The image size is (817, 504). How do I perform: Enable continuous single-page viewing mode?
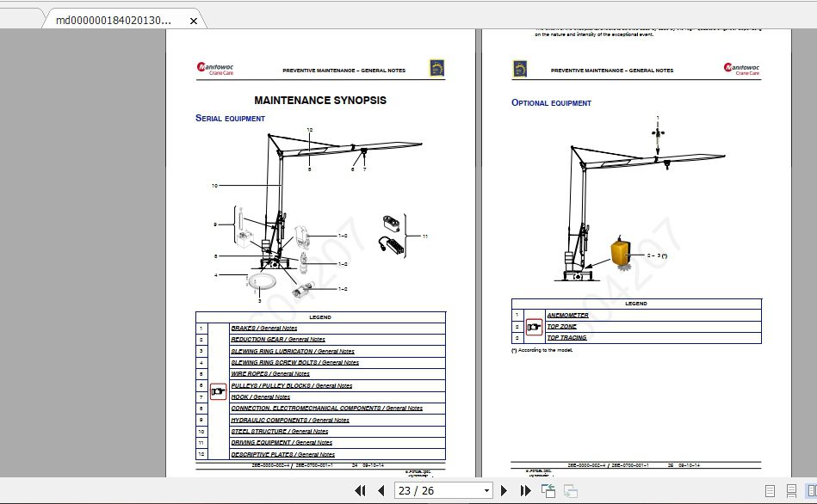click(791, 491)
